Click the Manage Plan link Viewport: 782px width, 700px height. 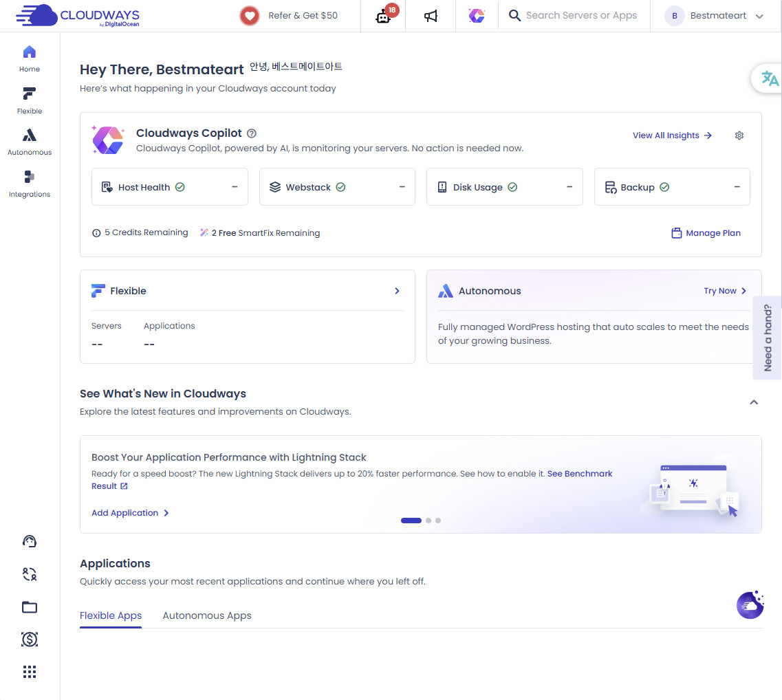(x=706, y=233)
